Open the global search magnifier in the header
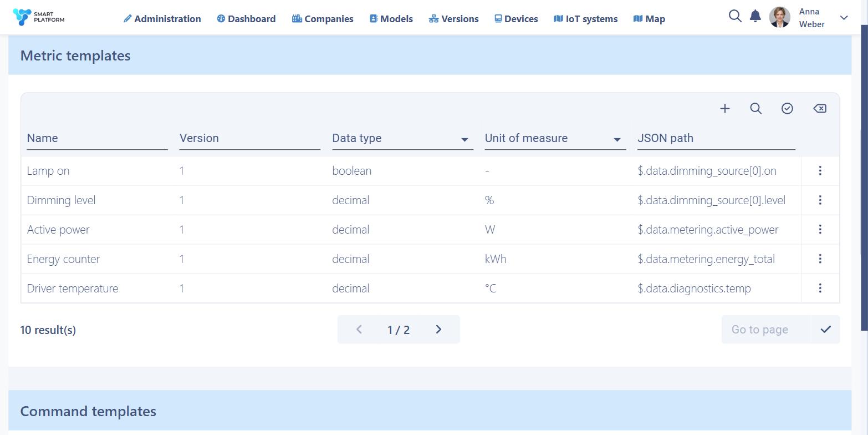868x435 pixels. pyautogui.click(x=735, y=16)
